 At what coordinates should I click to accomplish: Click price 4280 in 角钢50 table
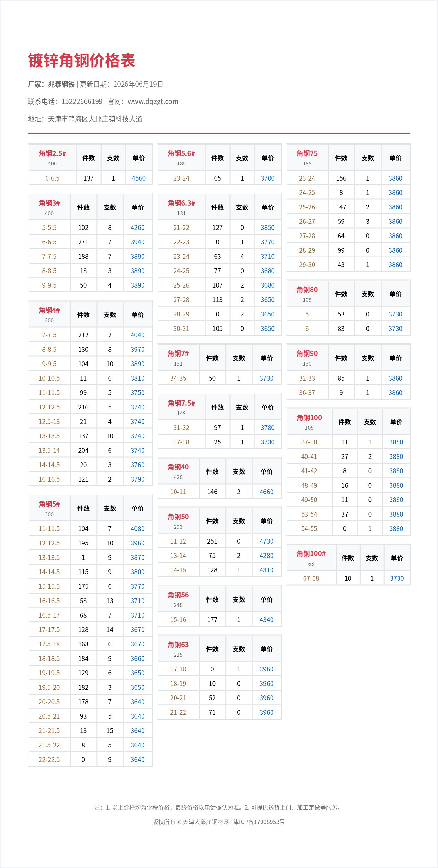point(266,556)
